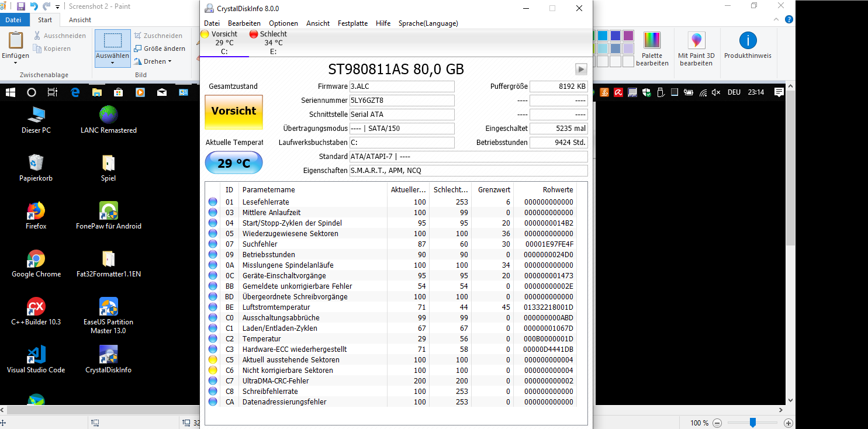Click blue status circle for 01 Lesefehlerrate
This screenshot has width=868, height=429.
coord(213,202)
